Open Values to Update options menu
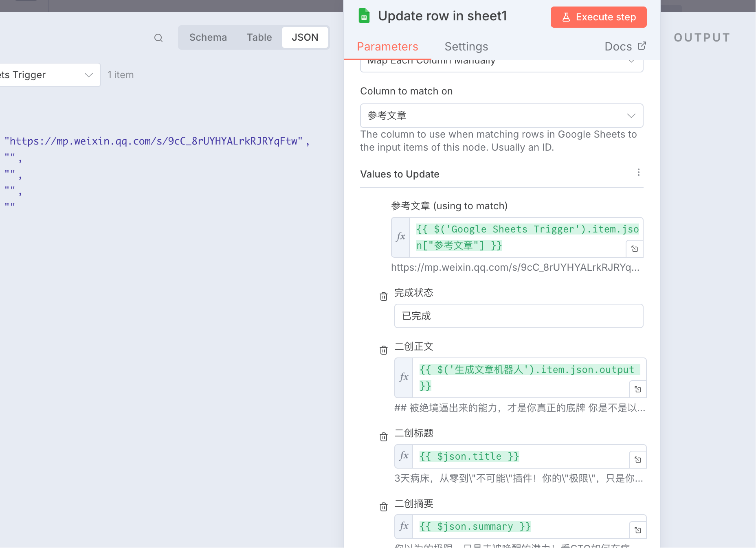Image resolution: width=756 pixels, height=548 pixels. 639,173
